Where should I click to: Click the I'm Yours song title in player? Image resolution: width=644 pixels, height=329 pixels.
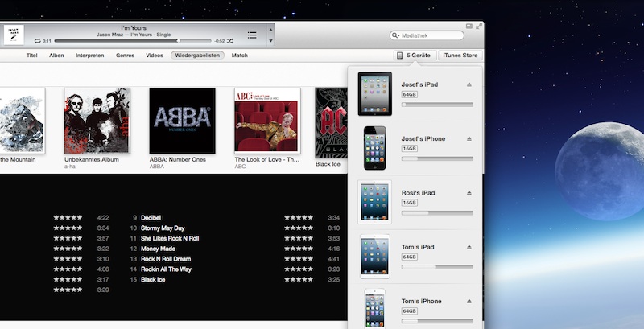click(134, 28)
